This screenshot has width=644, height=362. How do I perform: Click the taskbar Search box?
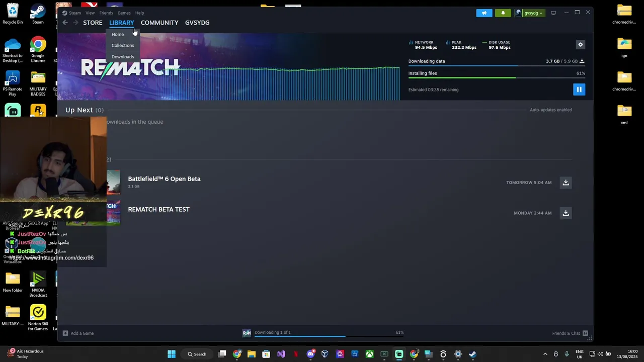(197, 354)
